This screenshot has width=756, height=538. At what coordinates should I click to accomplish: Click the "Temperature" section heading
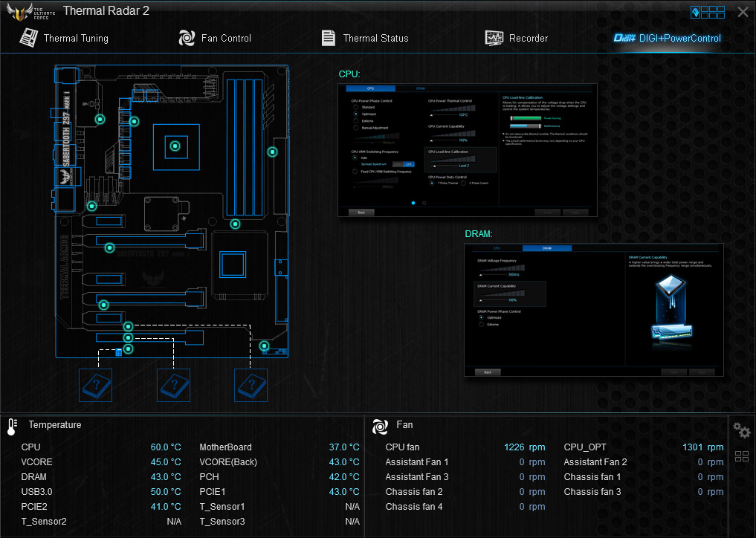[55, 425]
